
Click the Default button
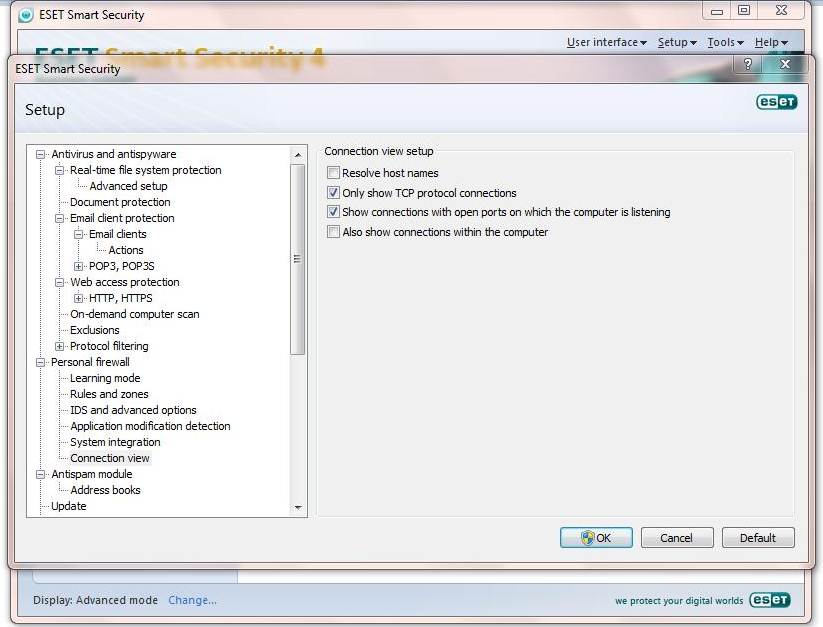pos(758,538)
